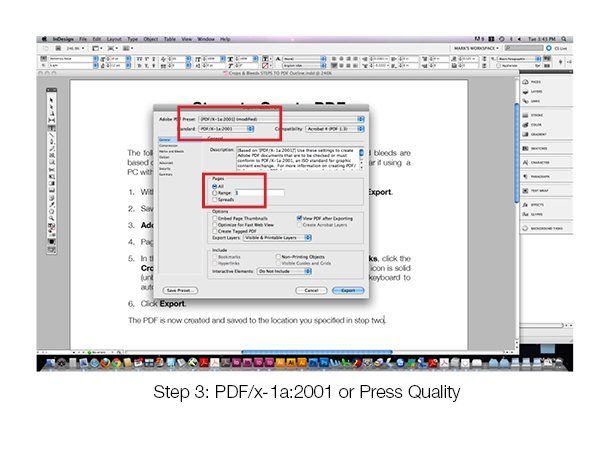
Task: Open the Interactive Elements dropdown
Action: tap(284, 271)
